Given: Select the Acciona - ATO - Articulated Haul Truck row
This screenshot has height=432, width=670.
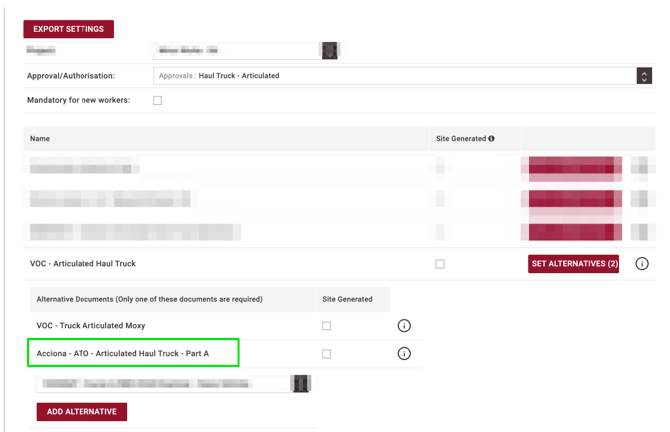Looking at the screenshot, I should [133, 353].
